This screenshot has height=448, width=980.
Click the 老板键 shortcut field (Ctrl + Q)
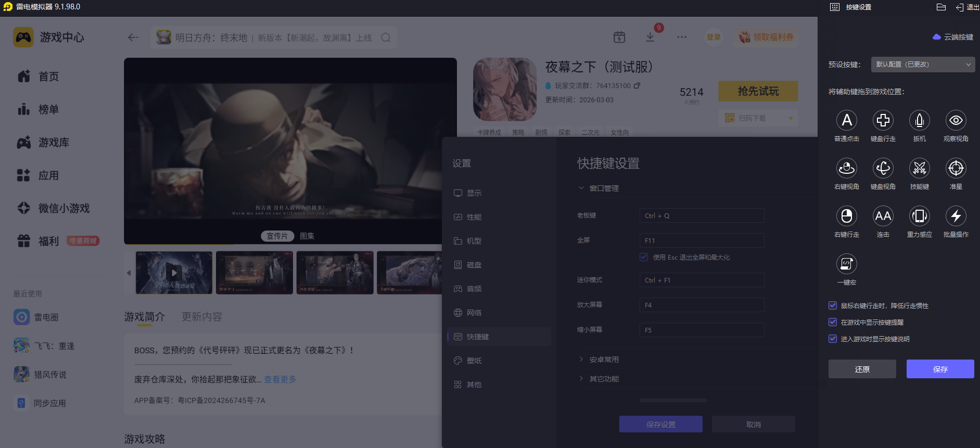coord(702,215)
